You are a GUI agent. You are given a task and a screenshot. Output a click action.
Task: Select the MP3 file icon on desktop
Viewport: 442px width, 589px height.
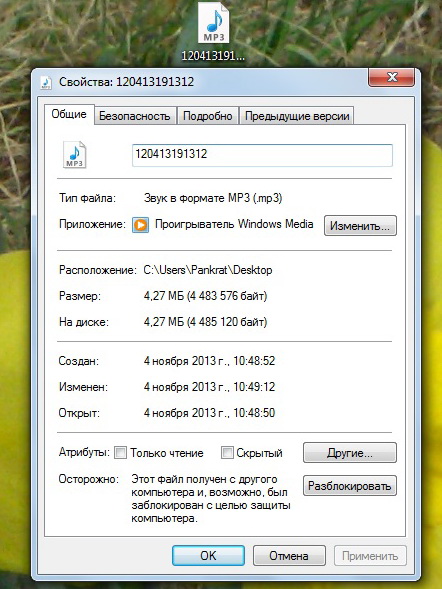[213, 23]
